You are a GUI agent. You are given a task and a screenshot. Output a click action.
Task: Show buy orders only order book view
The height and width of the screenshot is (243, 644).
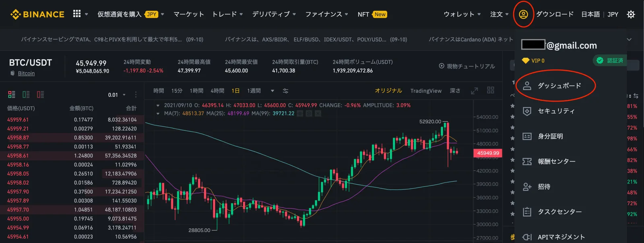pyautogui.click(x=26, y=94)
